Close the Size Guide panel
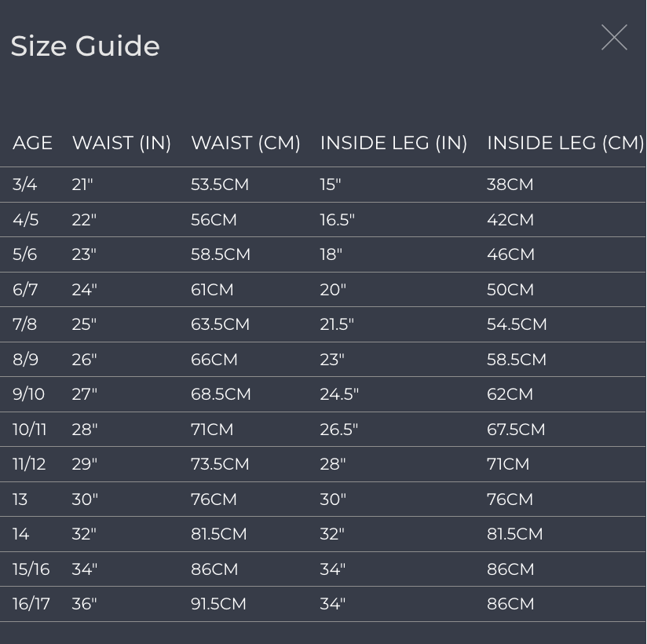Viewport: 647px width, 644px height. click(x=614, y=37)
